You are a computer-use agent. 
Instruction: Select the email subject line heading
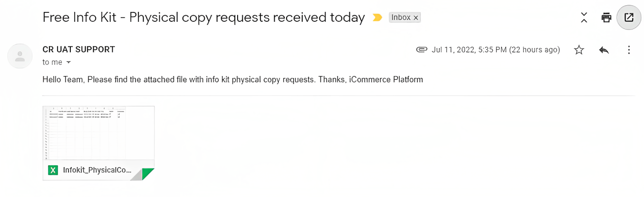pyautogui.click(x=203, y=18)
